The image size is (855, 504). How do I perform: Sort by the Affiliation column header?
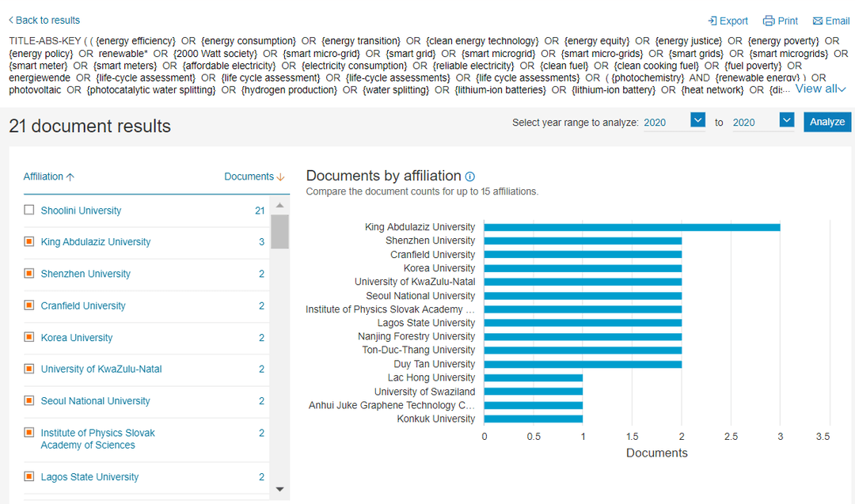pos(43,176)
